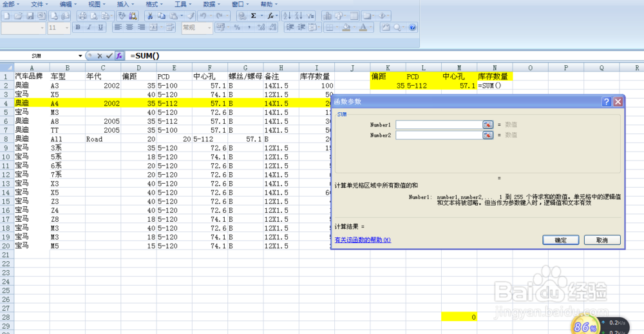
Task: Toggle Bold formatting
Action: coord(78,28)
